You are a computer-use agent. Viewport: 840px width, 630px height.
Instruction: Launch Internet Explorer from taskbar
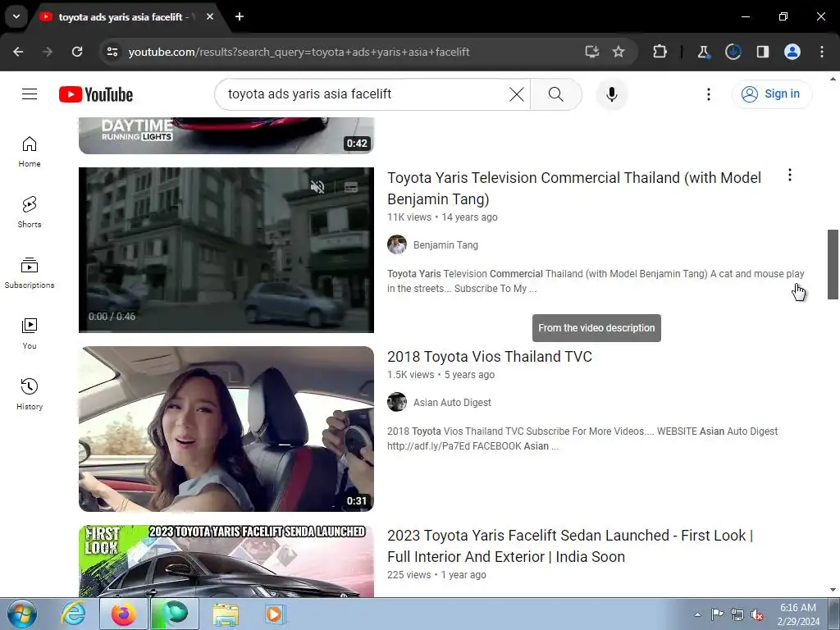73,614
